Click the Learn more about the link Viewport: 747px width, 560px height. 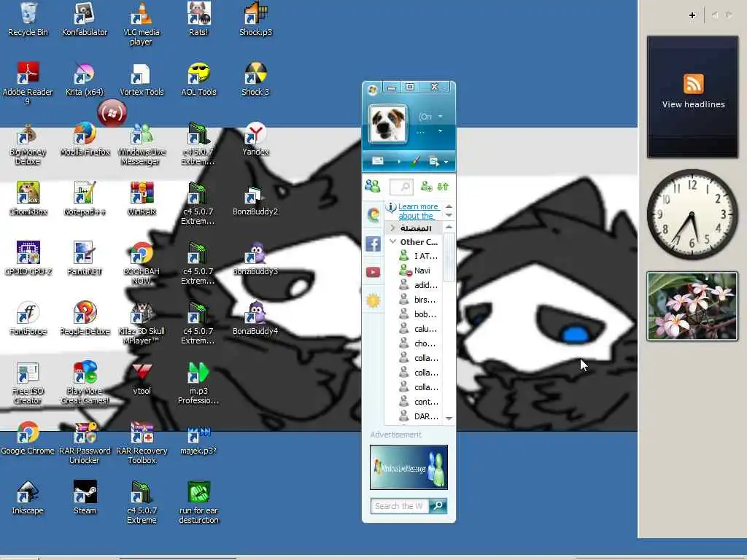pyautogui.click(x=418, y=211)
